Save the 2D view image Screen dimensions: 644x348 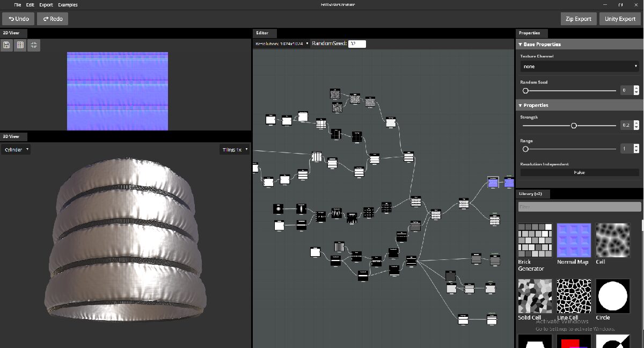(x=6, y=45)
